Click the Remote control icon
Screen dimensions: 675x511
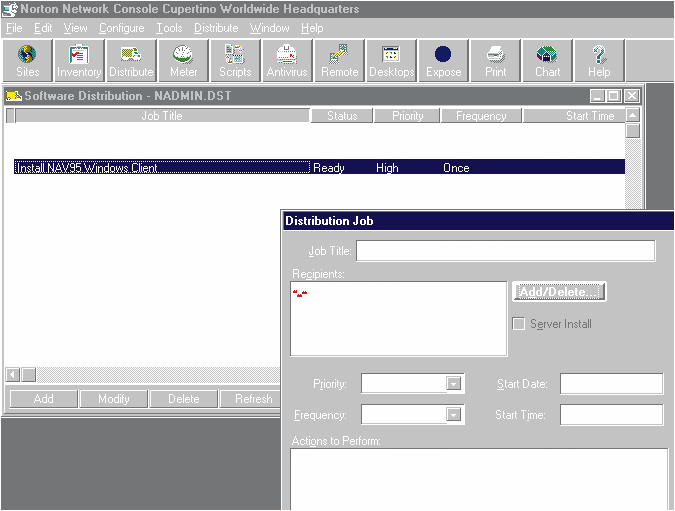[x=339, y=60]
